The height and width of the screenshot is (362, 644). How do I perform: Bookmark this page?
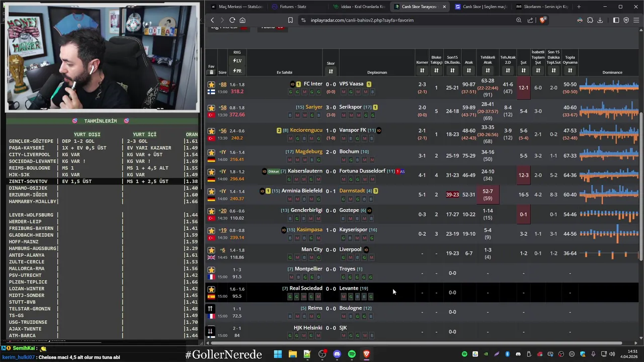(290, 20)
